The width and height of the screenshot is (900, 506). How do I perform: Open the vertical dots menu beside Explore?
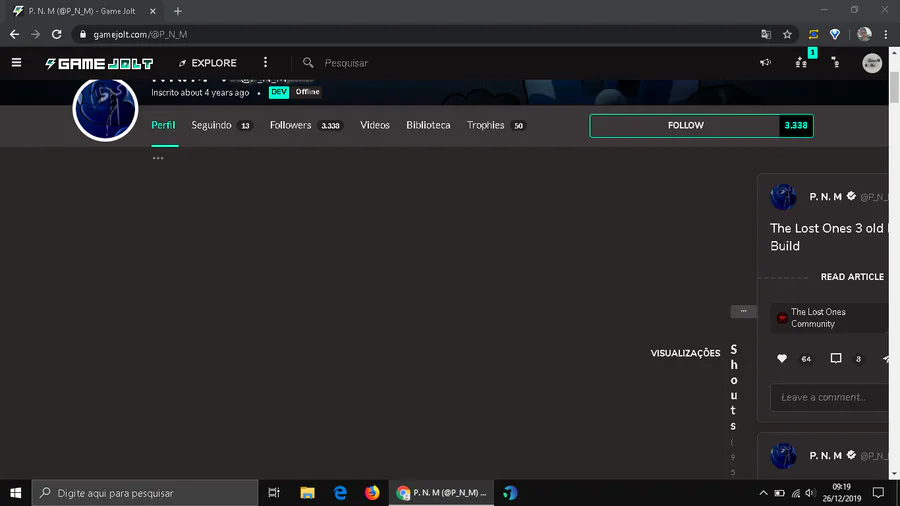point(265,63)
